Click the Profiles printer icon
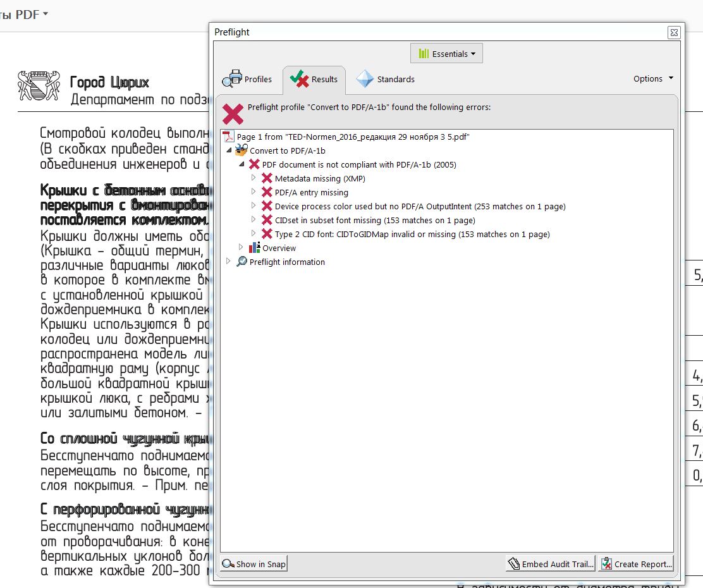 pyautogui.click(x=232, y=79)
